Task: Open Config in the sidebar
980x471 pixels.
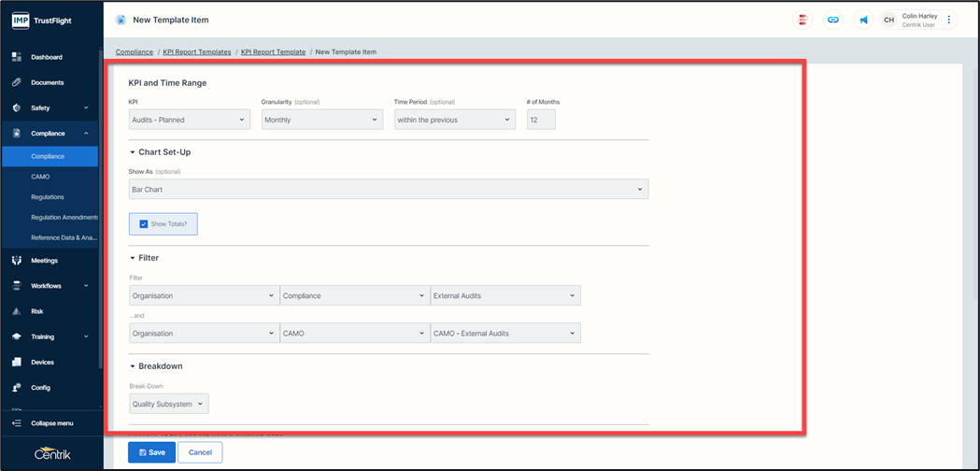Action: [x=40, y=387]
